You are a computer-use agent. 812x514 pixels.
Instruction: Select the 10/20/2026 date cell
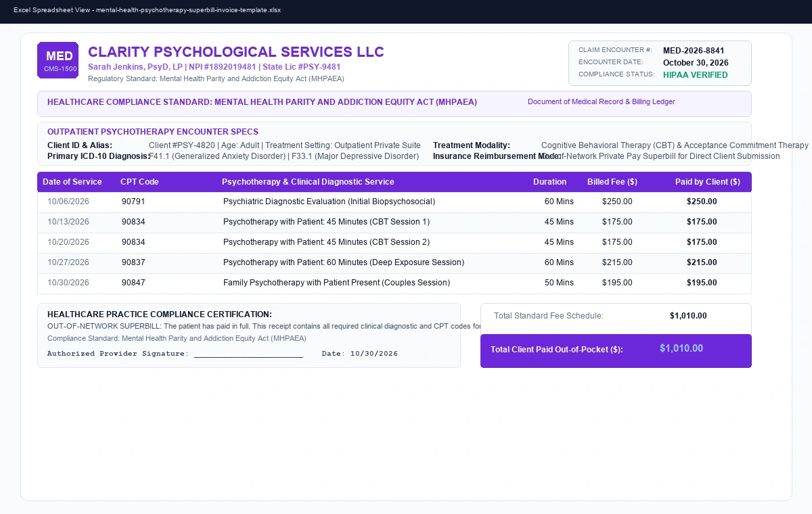click(68, 242)
